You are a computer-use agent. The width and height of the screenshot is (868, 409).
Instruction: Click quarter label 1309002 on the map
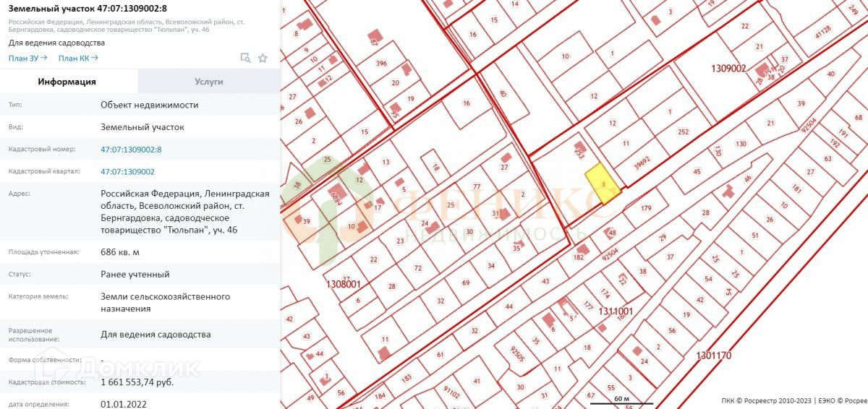(728, 69)
